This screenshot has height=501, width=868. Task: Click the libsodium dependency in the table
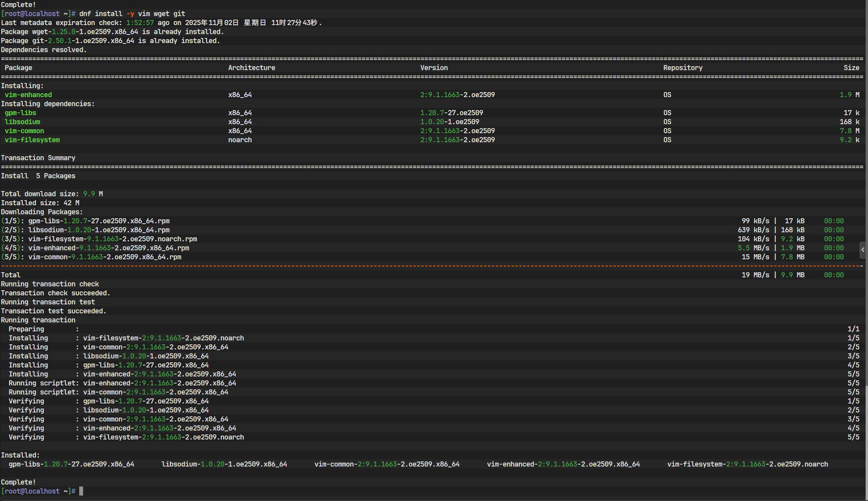22,122
